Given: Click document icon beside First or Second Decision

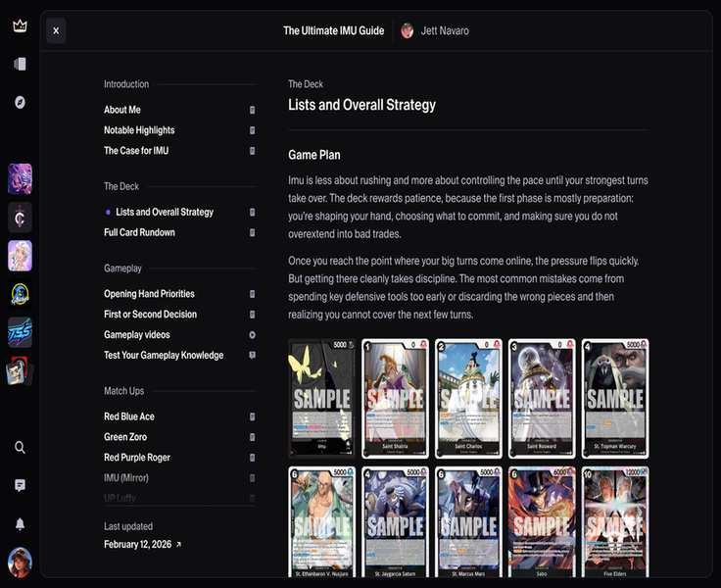Looking at the screenshot, I should tap(252, 315).
